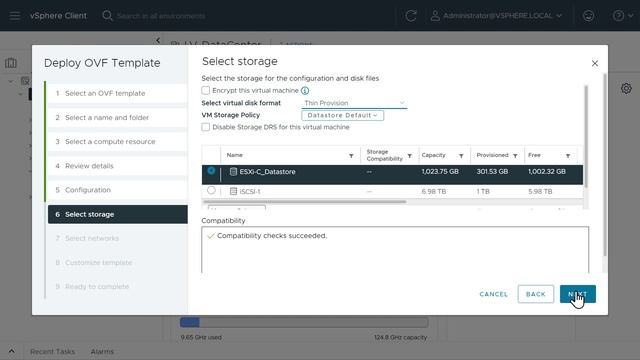Open the virtual disk format dropdown

(x=354, y=103)
